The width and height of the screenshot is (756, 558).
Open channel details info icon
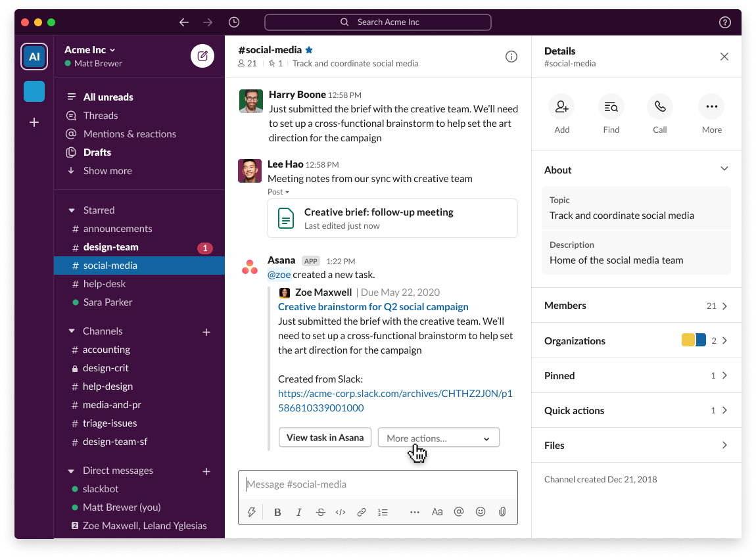click(511, 57)
